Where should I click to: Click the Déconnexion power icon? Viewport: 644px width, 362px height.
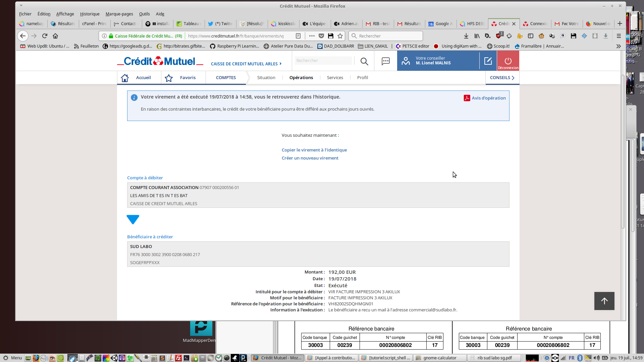click(508, 61)
